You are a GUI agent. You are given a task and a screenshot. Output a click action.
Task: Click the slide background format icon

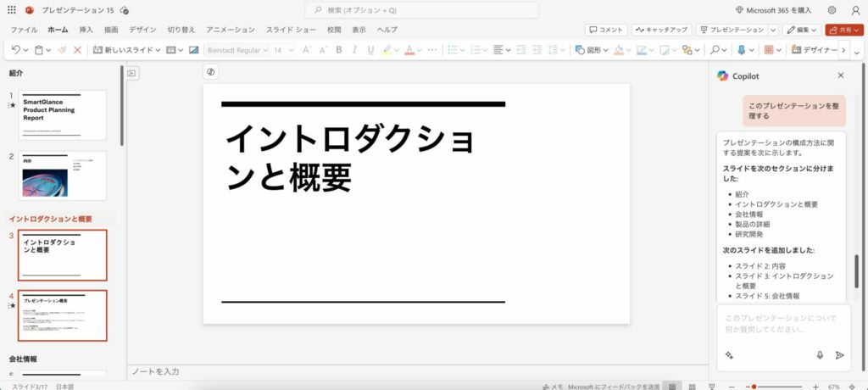tap(194, 50)
